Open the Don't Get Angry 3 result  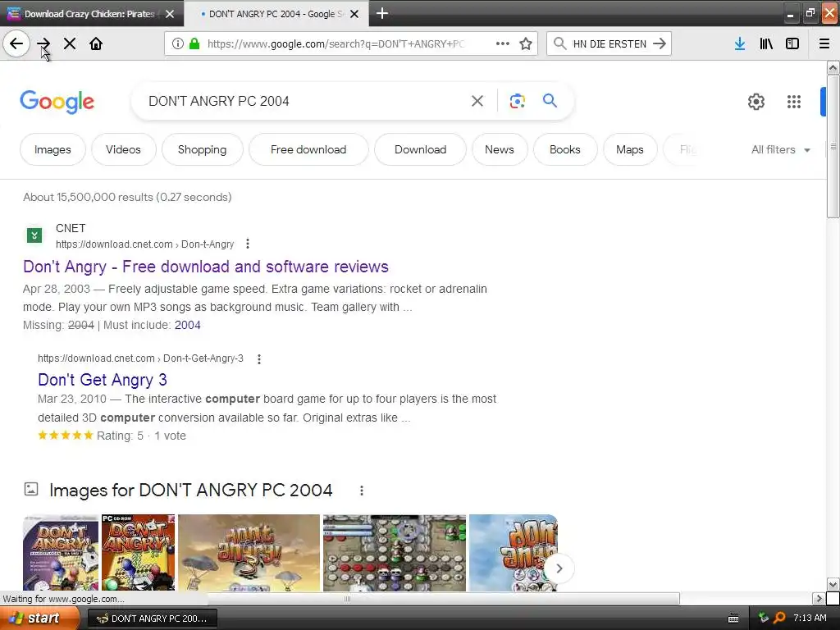(103, 380)
